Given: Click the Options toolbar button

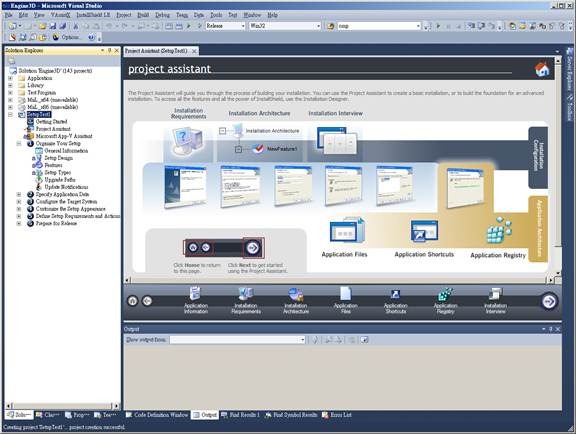Looking at the screenshot, I should click(x=66, y=37).
